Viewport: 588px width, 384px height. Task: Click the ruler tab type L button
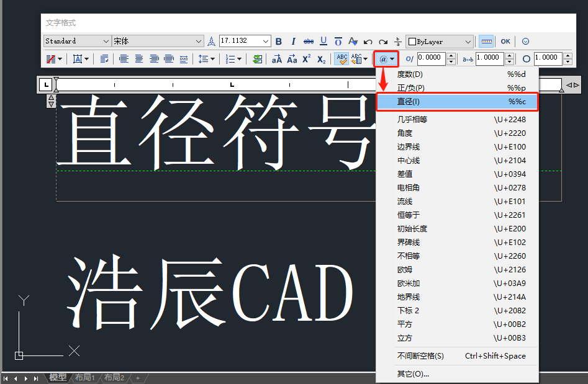tap(46, 84)
